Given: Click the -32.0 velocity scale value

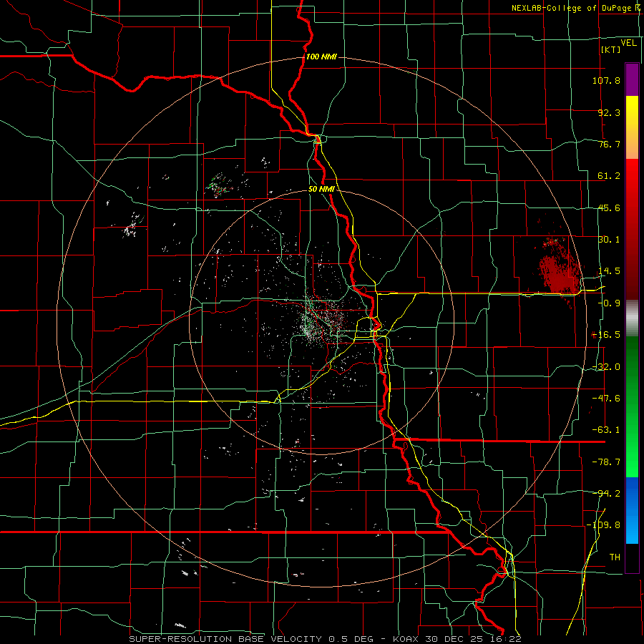Looking at the screenshot, I should [606, 367].
